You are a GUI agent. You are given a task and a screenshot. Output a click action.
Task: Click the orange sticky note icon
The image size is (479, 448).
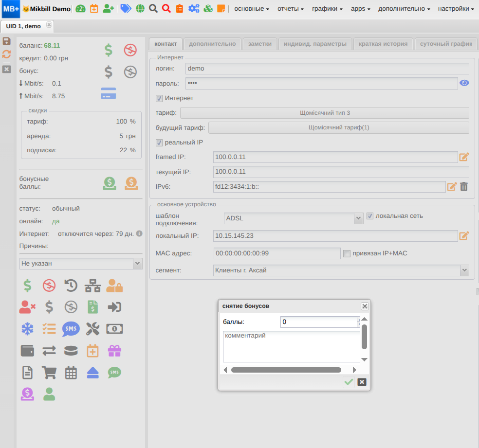[x=221, y=9]
